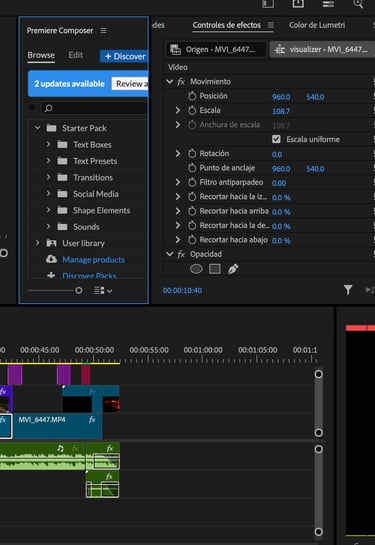Open Composer list view options dropdown
The width and height of the screenshot is (375, 545).
tap(103, 291)
